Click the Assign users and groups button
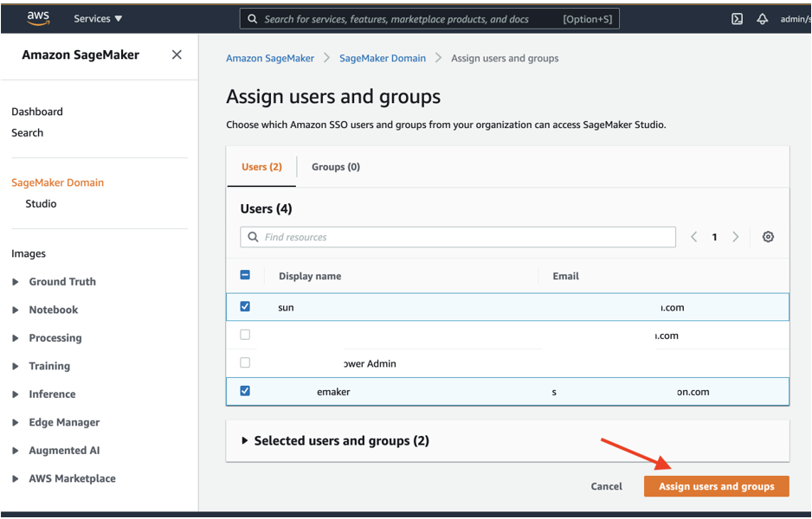 click(x=717, y=486)
